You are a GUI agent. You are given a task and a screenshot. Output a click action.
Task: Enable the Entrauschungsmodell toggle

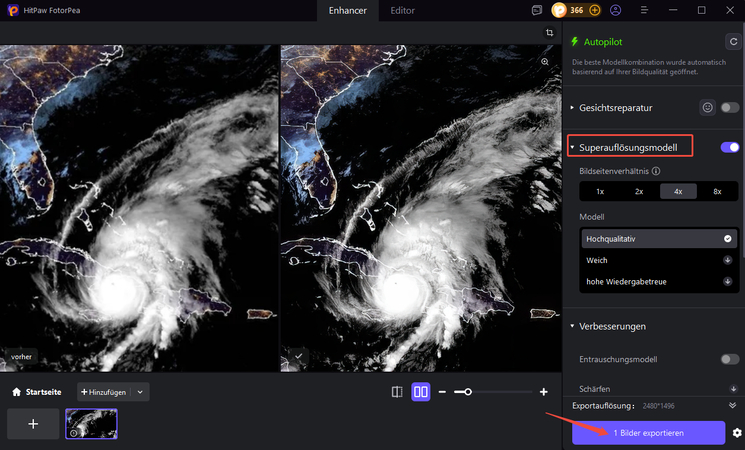pos(730,359)
